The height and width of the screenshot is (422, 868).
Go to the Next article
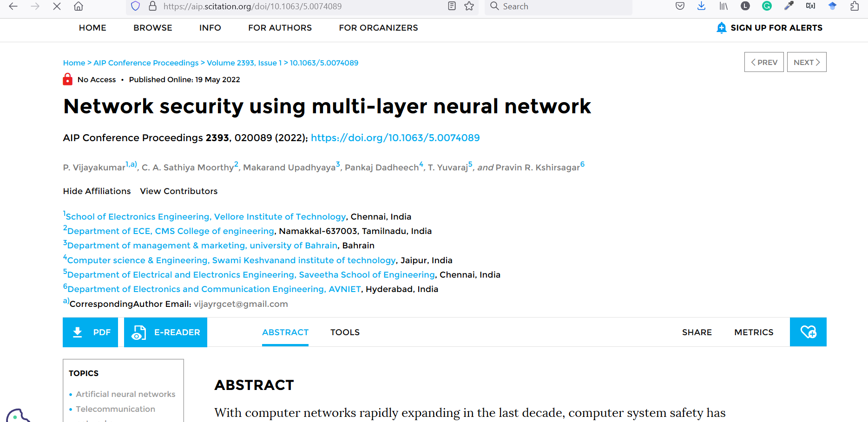click(806, 62)
